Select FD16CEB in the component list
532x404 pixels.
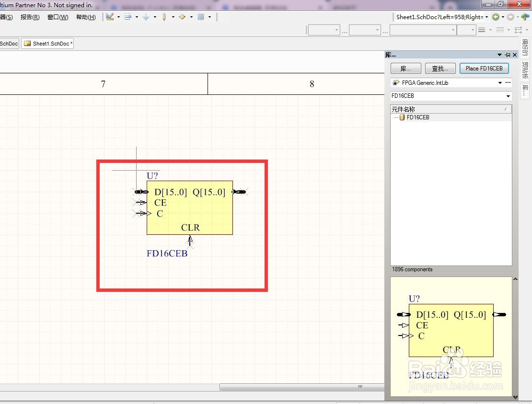click(418, 117)
